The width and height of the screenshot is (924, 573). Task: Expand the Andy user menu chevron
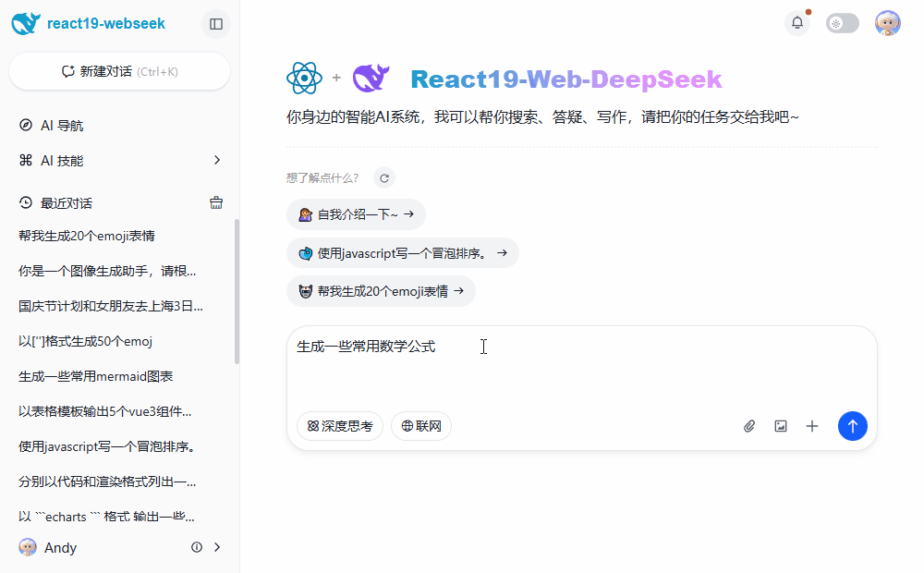pyautogui.click(x=217, y=547)
